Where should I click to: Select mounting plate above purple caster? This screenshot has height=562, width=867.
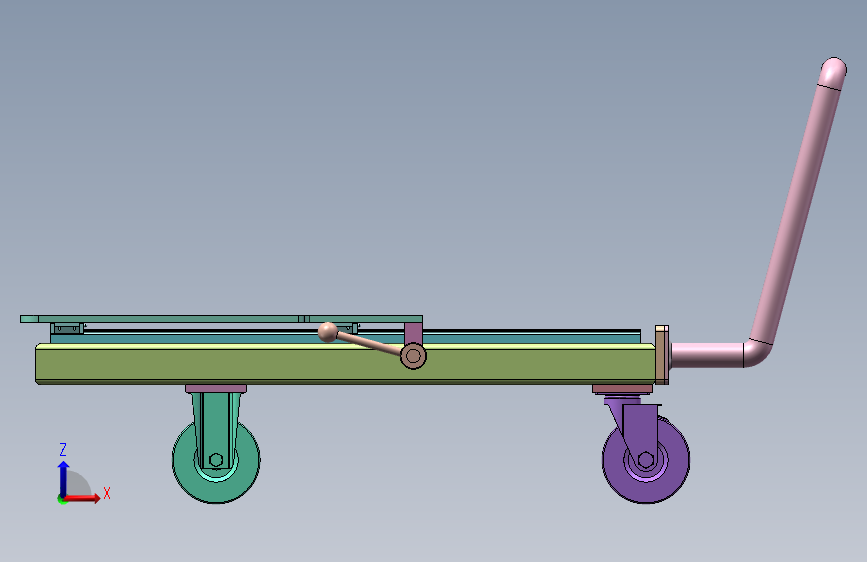[x=623, y=389]
